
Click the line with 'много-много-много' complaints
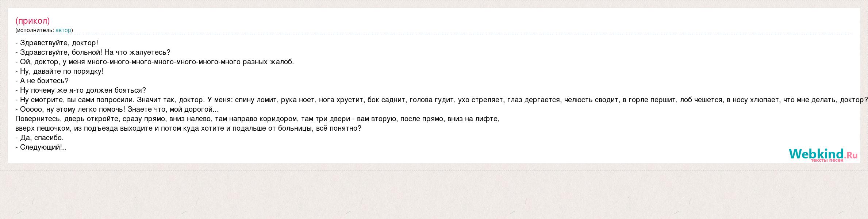[155, 62]
